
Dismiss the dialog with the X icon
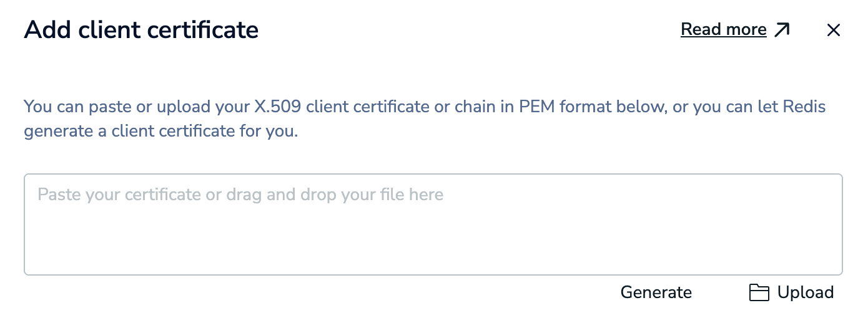(x=834, y=30)
